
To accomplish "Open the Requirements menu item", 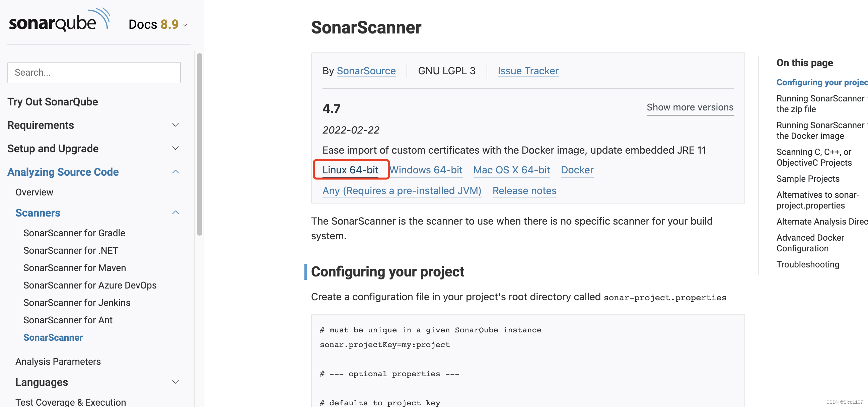I will 41,125.
